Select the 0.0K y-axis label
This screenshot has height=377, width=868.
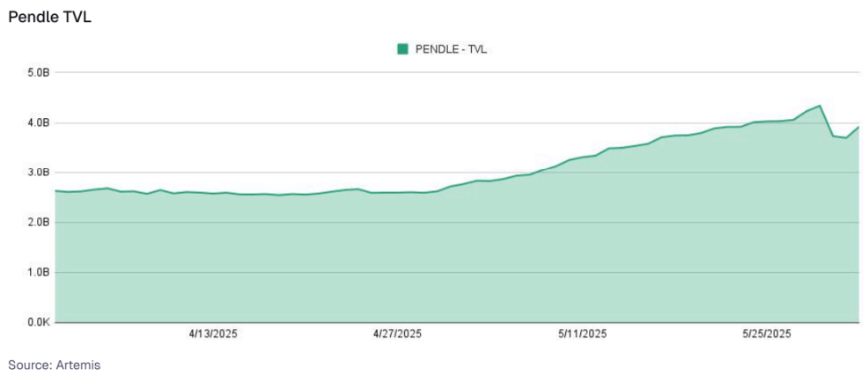click(x=38, y=322)
